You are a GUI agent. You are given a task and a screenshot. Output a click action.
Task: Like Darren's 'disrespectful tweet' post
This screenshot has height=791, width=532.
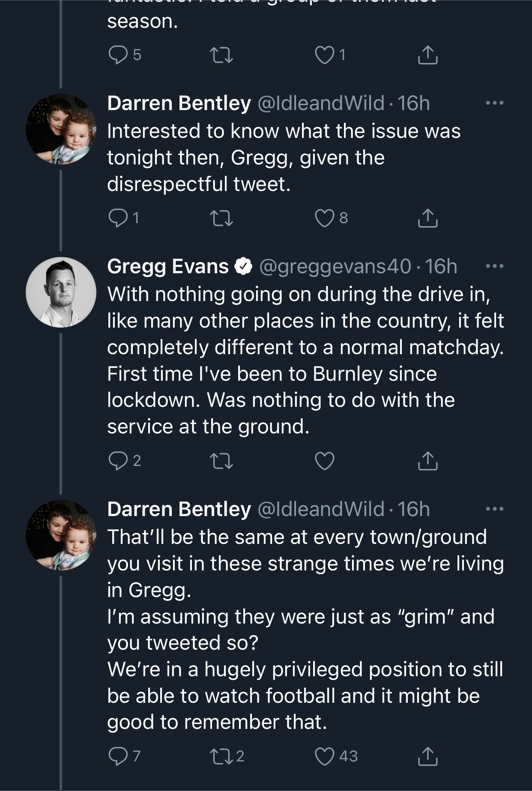tap(324, 218)
